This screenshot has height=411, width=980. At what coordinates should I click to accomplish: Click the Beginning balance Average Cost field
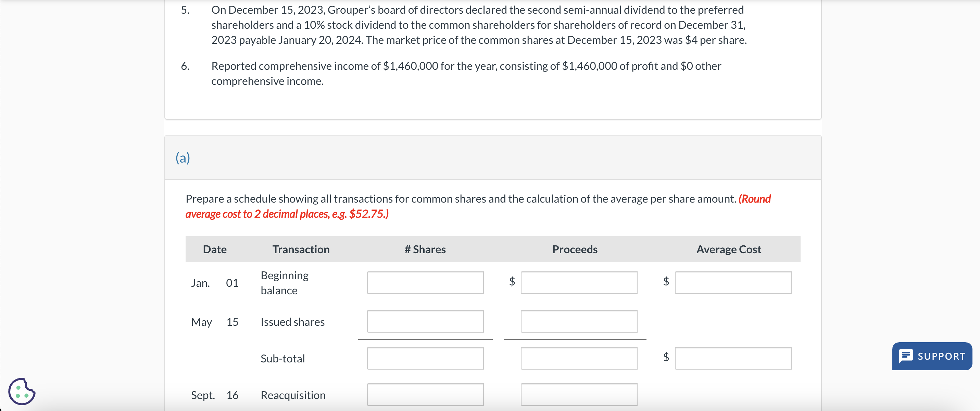click(x=733, y=282)
